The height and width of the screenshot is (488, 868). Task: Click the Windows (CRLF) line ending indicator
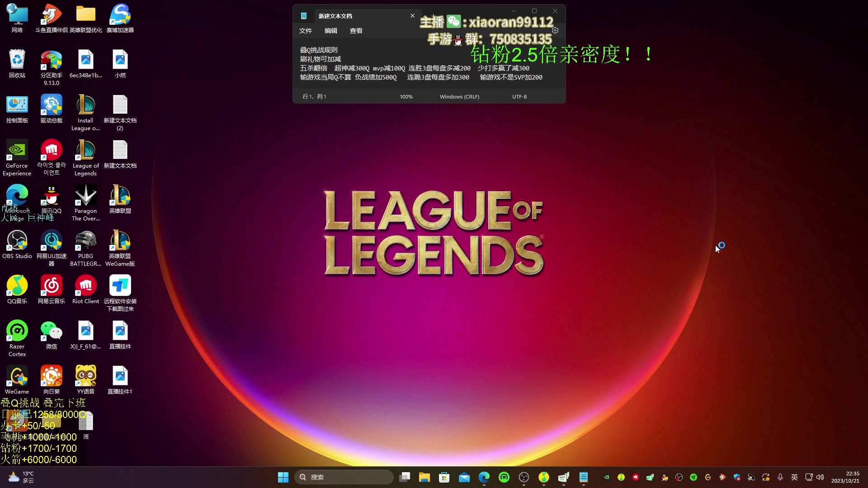(x=460, y=97)
